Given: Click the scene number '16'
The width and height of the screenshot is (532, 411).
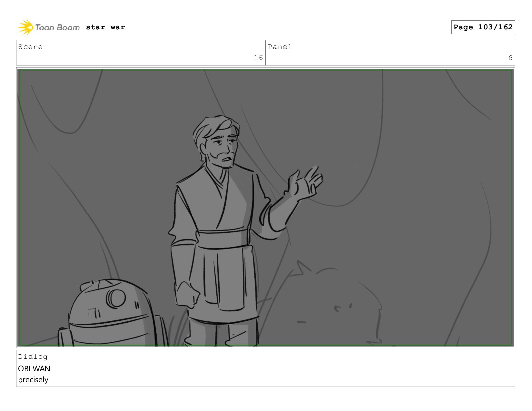Looking at the screenshot, I should pos(259,58).
